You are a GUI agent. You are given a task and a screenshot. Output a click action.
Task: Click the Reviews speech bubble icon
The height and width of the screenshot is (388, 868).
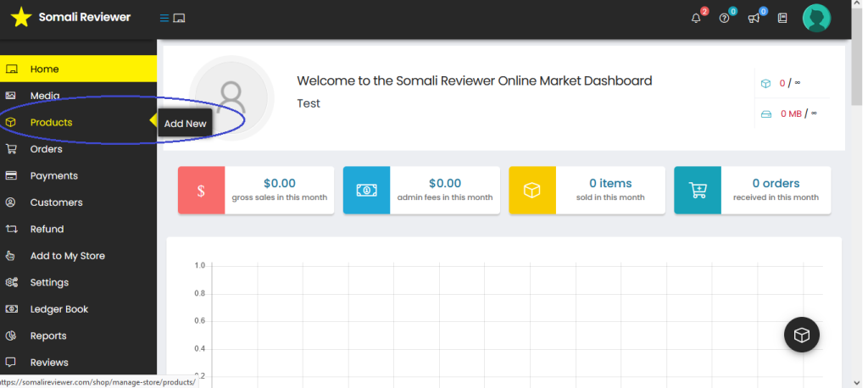point(10,362)
